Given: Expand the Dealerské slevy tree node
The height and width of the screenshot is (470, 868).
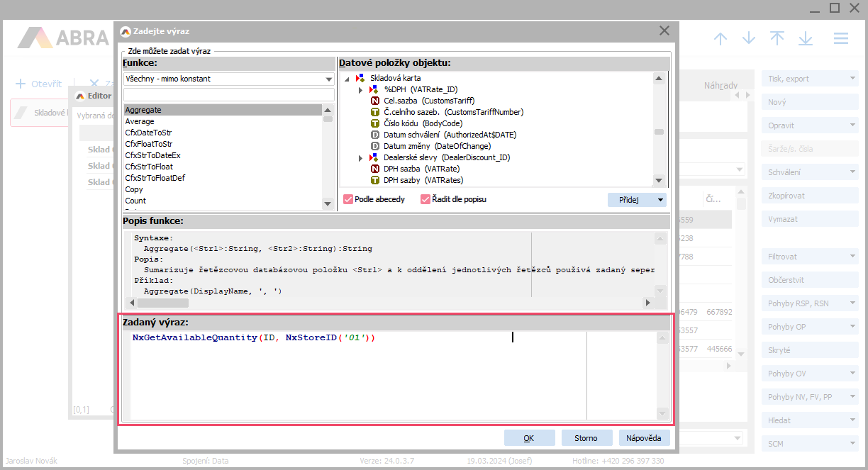Looking at the screenshot, I should [x=360, y=158].
